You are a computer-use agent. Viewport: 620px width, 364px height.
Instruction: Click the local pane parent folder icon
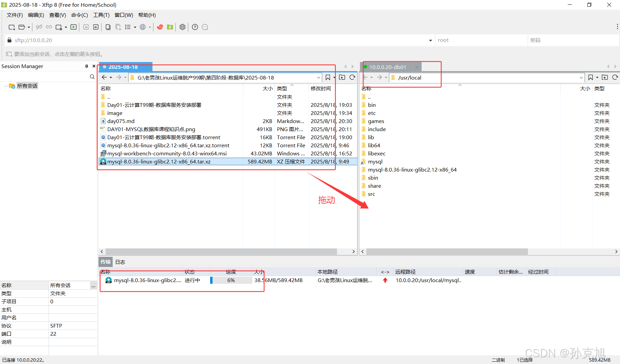(x=342, y=78)
